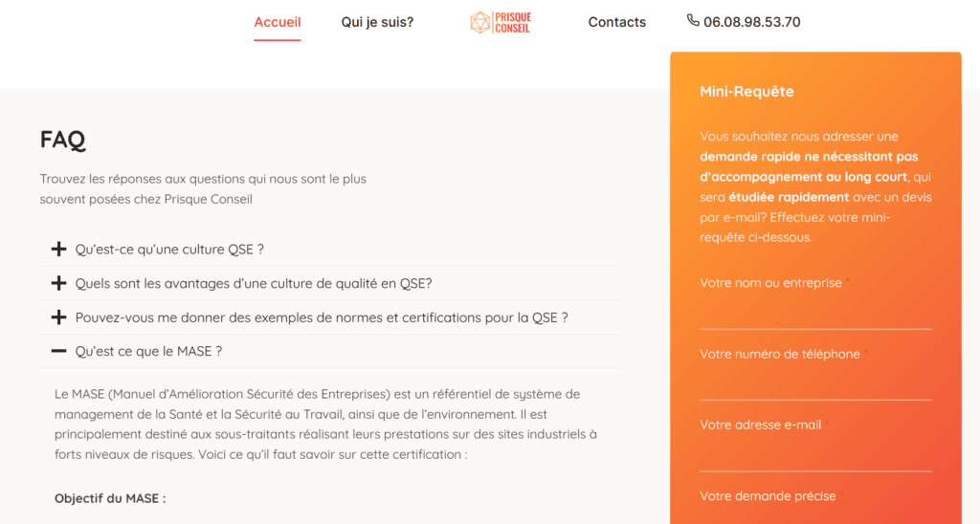Focus the "Votre nom ou entreprise" field
This screenshot has width=980, height=524.
815,315
